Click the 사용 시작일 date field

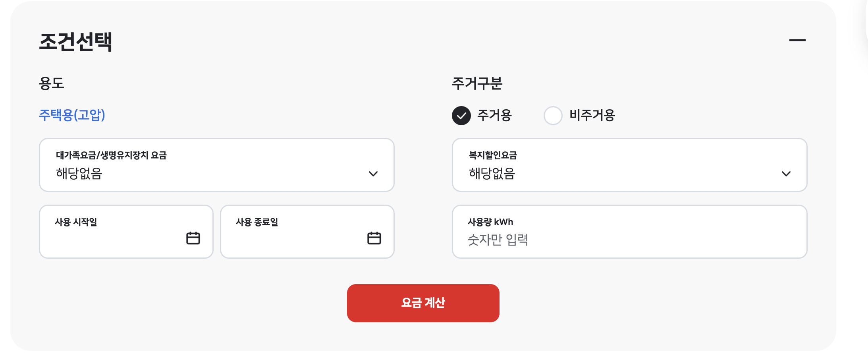(119, 232)
